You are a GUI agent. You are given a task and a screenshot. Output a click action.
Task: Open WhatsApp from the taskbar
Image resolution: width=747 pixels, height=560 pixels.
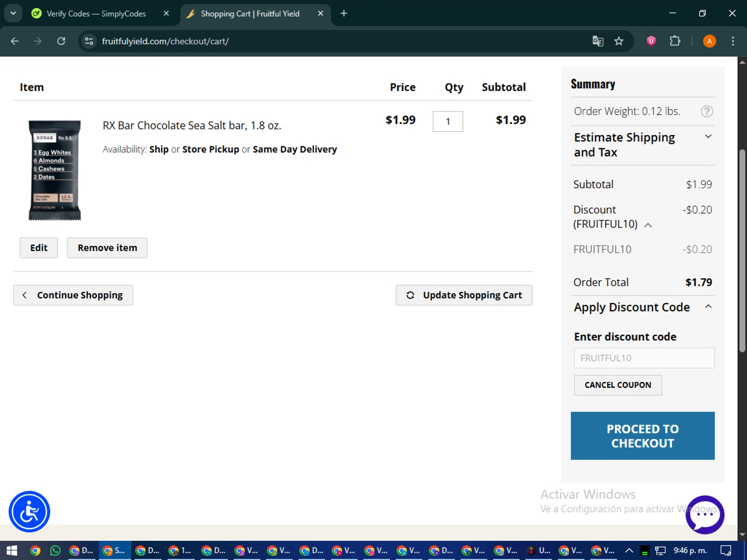coord(55,551)
